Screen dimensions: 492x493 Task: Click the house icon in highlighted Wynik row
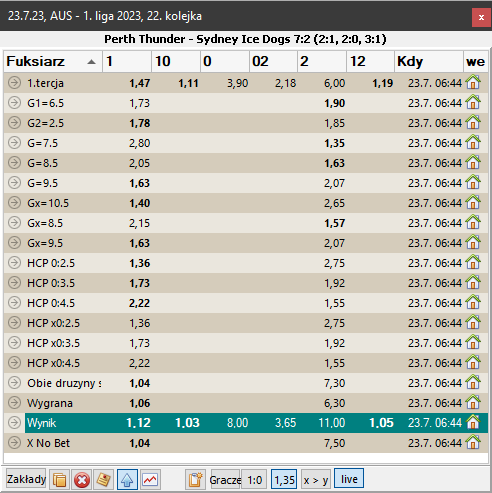tap(473, 422)
